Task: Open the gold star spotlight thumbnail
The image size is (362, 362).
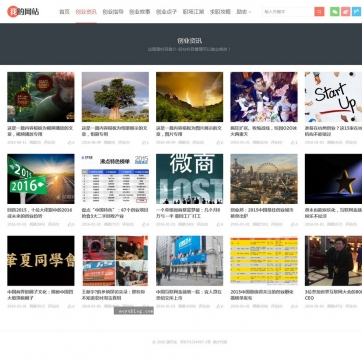Action: pyautogui.click(x=333, y=179)
